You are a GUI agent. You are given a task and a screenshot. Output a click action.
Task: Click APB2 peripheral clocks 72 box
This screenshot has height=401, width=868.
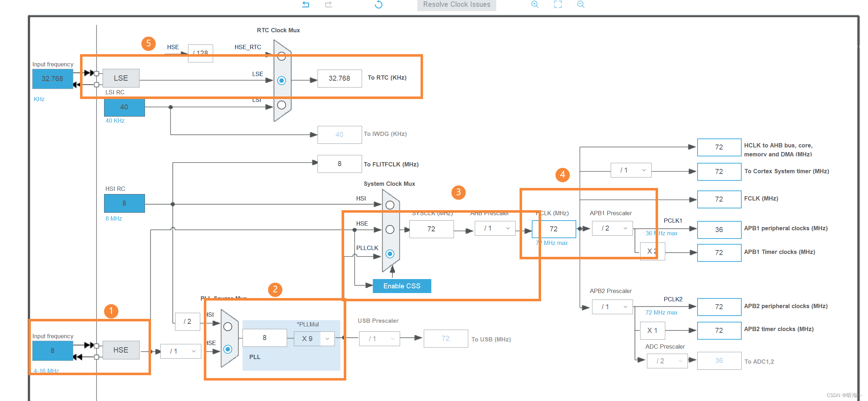click(x=719, y=307)
